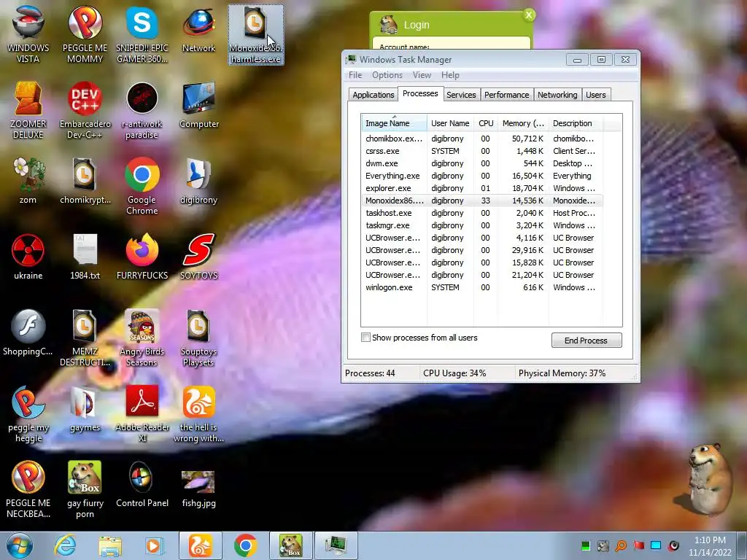Select the MEMZ DESTRUCTI desktop icon
Image resolution: width=747 pixels, height=560 pixels.
click(85, 337)
